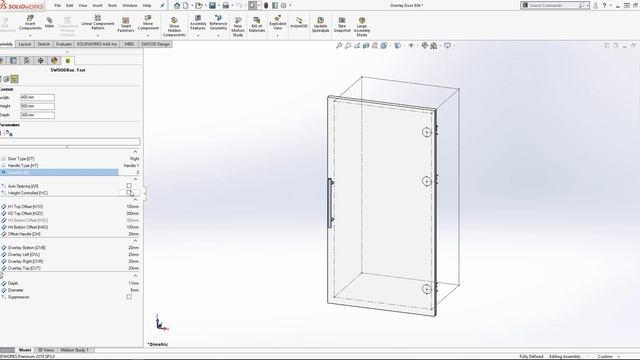Click the Save icon
The height and width of the screenshot is (360, 640).
[x=212, y=5]
